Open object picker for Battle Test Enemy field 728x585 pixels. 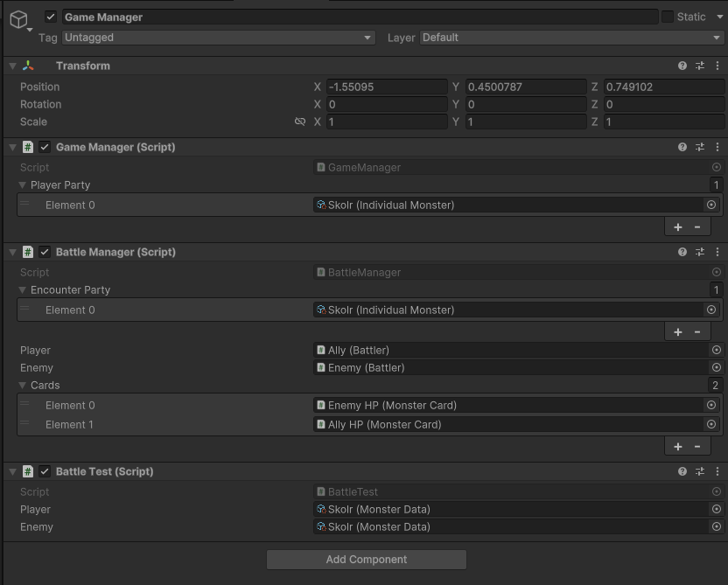(x=717, y=526)
